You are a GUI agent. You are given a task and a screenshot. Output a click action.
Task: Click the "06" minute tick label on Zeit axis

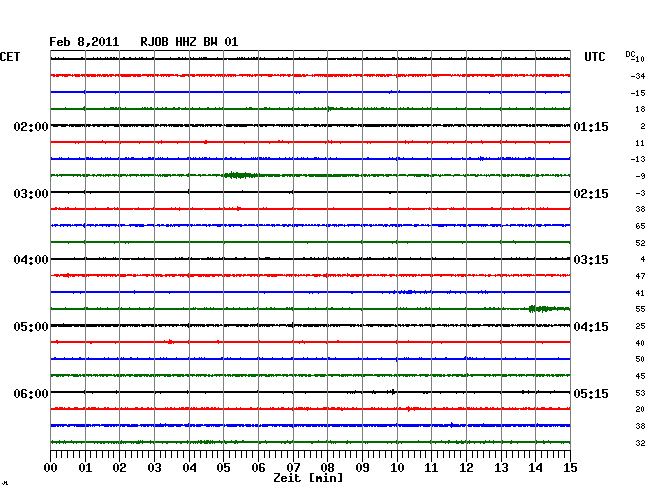click(x=258, y=468)
